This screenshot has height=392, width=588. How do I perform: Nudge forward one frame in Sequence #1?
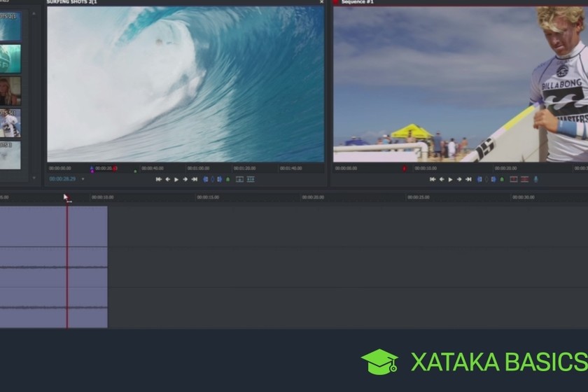coord(459,179)
